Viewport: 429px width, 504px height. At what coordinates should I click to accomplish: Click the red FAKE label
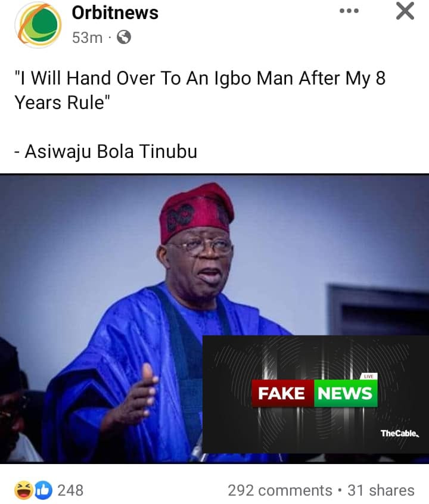(282, 393)
